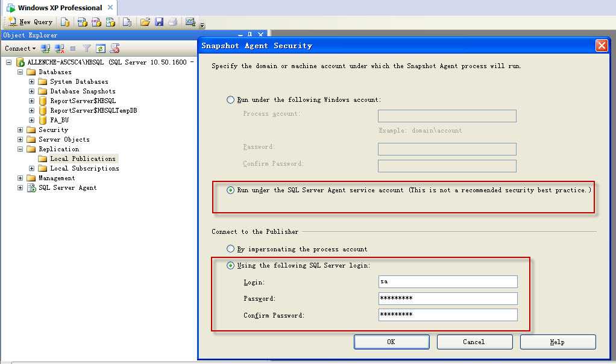Select Using the following SQL Server login
This screenshot has width=616, height=364.
231,265
